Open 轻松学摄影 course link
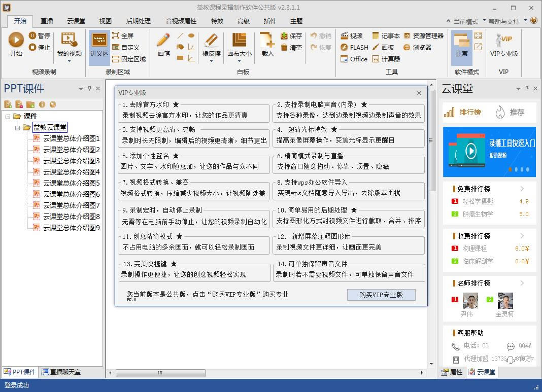The height and width of the screenshot is (392, 542). click(x=478, y=201)
